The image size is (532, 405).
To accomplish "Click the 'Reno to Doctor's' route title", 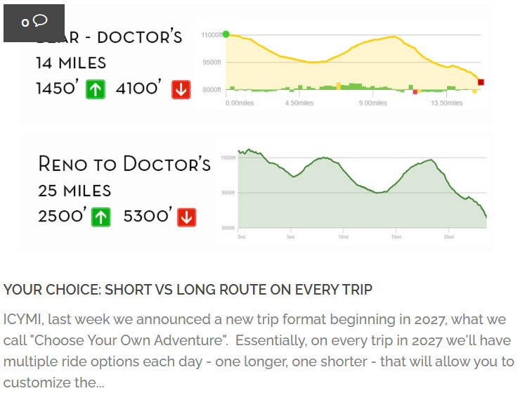I will (124, 164).
